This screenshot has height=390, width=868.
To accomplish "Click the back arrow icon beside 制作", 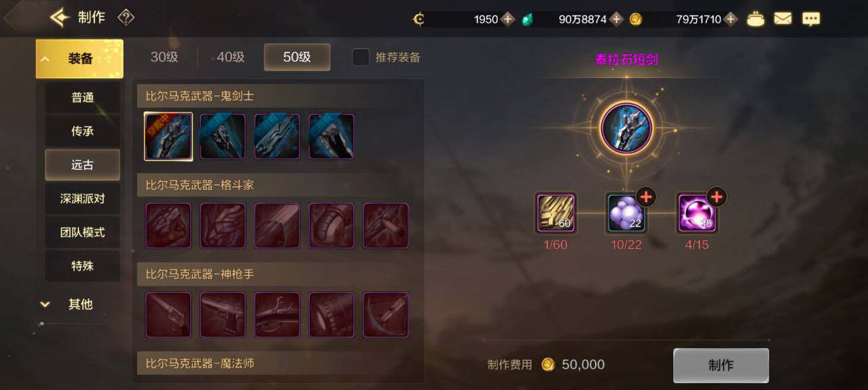I will (60, 18).
